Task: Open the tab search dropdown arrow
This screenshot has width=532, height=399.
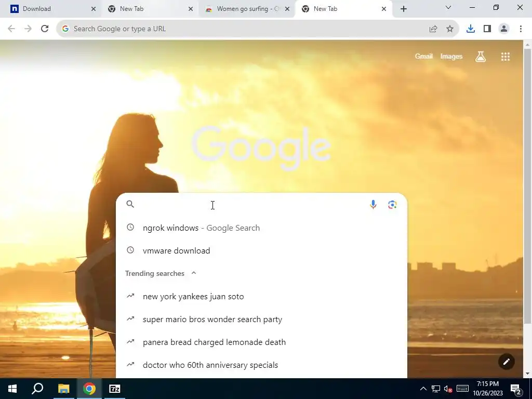Action: (448, 7)
